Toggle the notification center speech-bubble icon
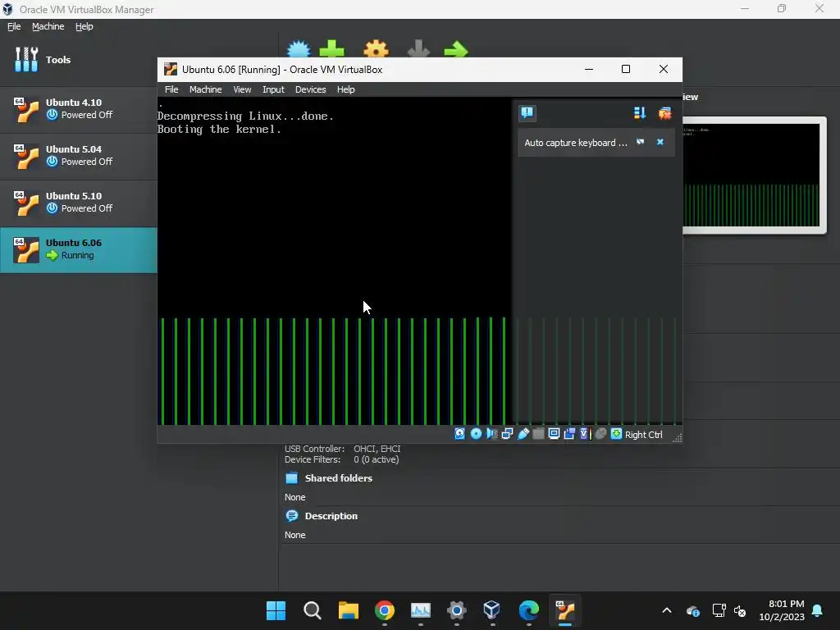Viewport: 840px width, 630px height. (x=527, y=113)
